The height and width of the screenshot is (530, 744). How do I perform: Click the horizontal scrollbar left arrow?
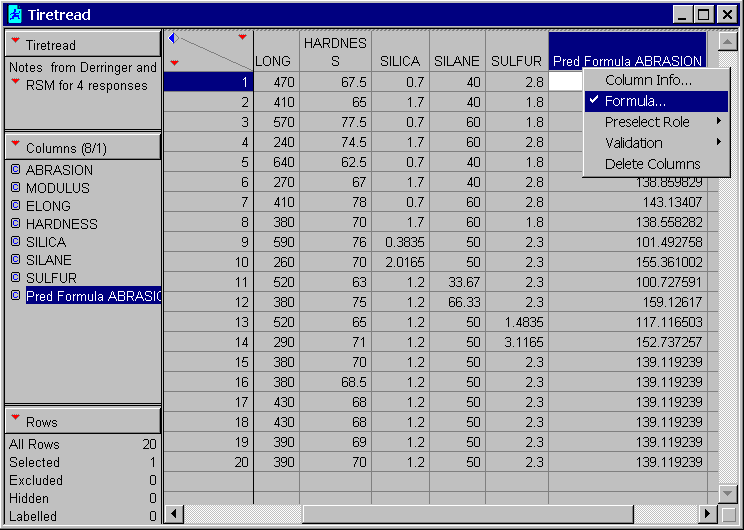173,513
